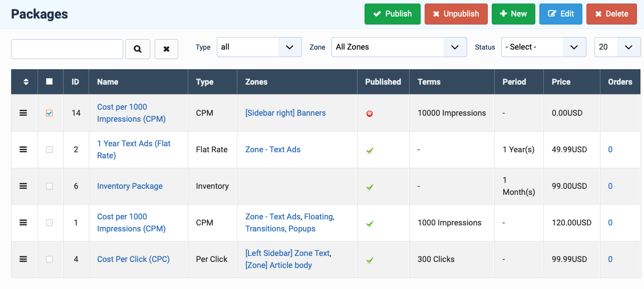Click red unpublished icon for package 14

(370, 114)
